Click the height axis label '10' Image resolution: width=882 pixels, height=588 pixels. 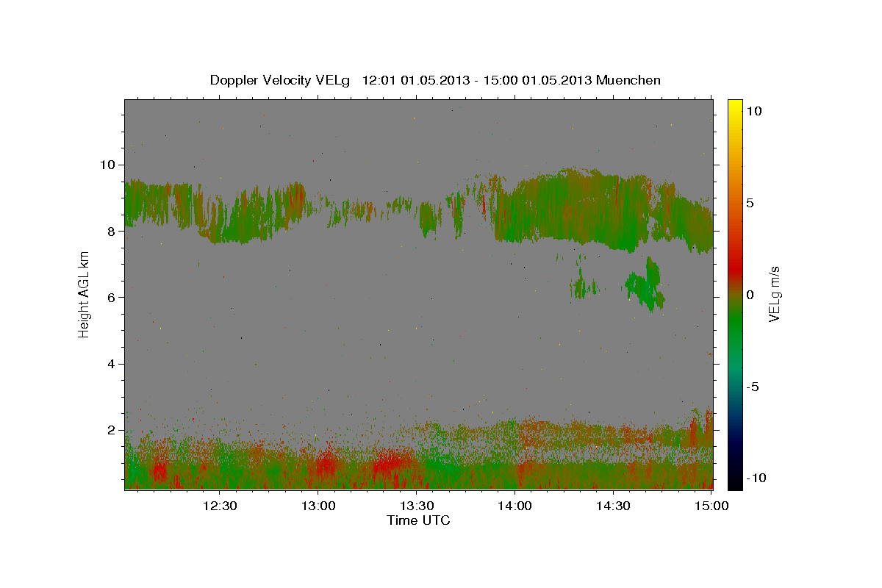coord(109,165)
